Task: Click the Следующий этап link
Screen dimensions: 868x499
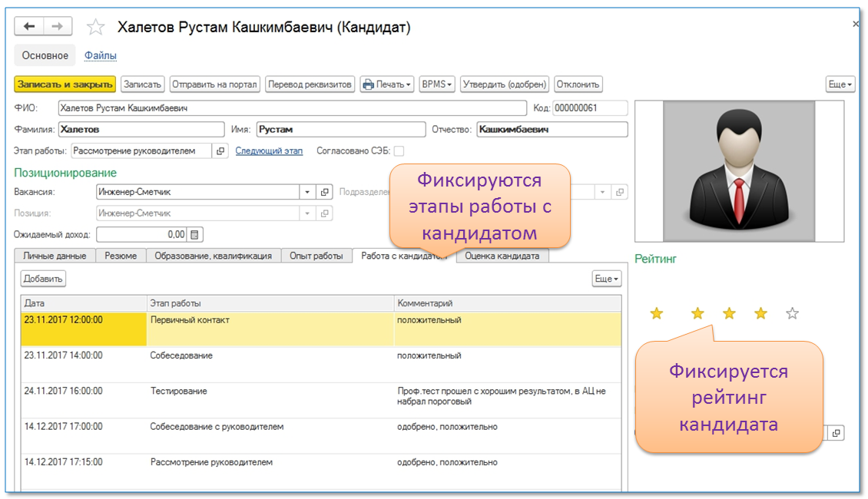Action: (269, 151)
